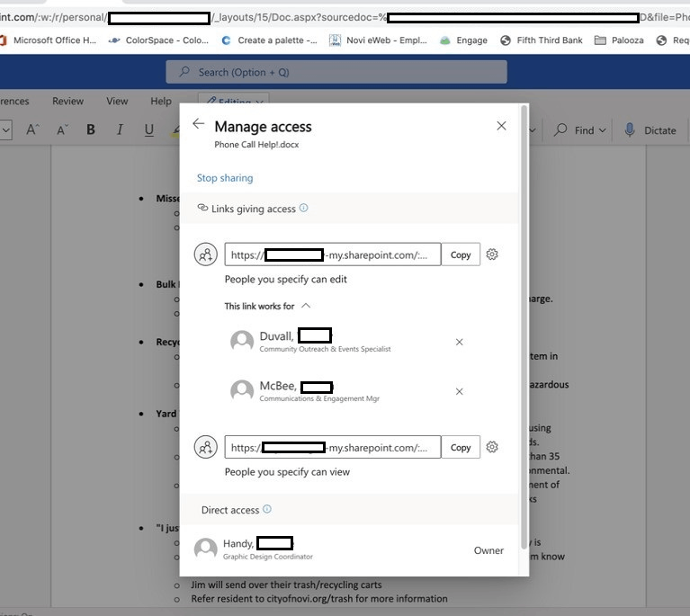Click people icon beside 'can edit' link
The height and width of the screenshot is (616, 690).
tap(205, 254)
